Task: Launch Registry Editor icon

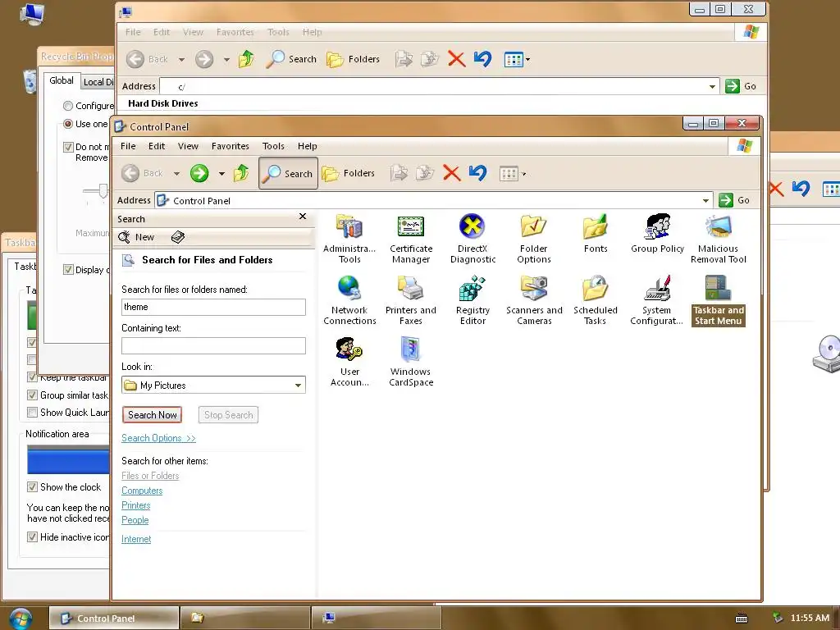Action: [x=472, y=300]
